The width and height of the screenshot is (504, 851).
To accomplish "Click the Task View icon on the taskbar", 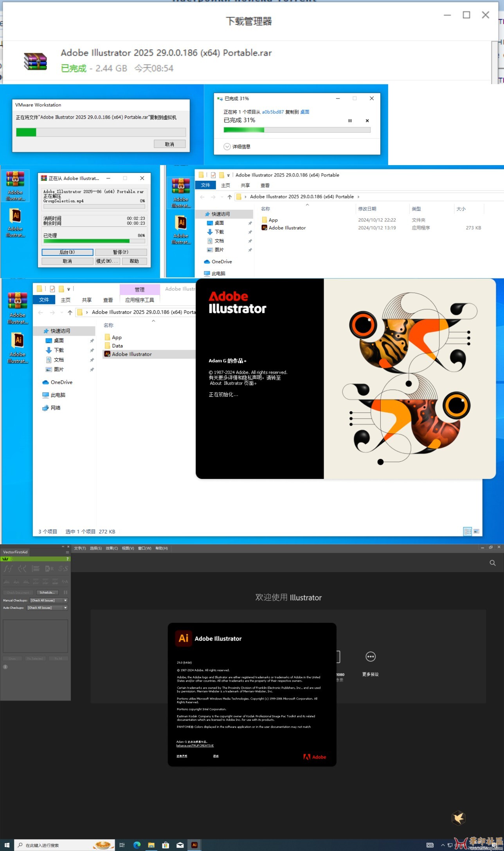I will [x=122, y=845].
